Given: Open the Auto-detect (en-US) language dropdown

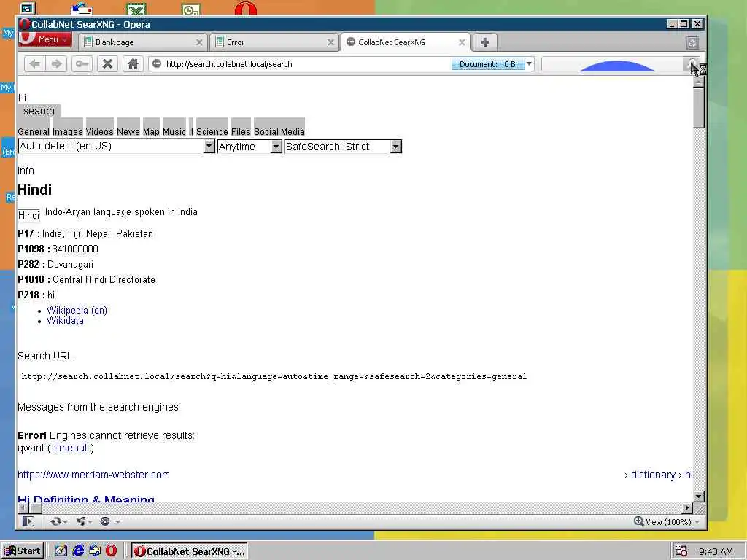Looking at the screenshot, I should tap(116, 146).
